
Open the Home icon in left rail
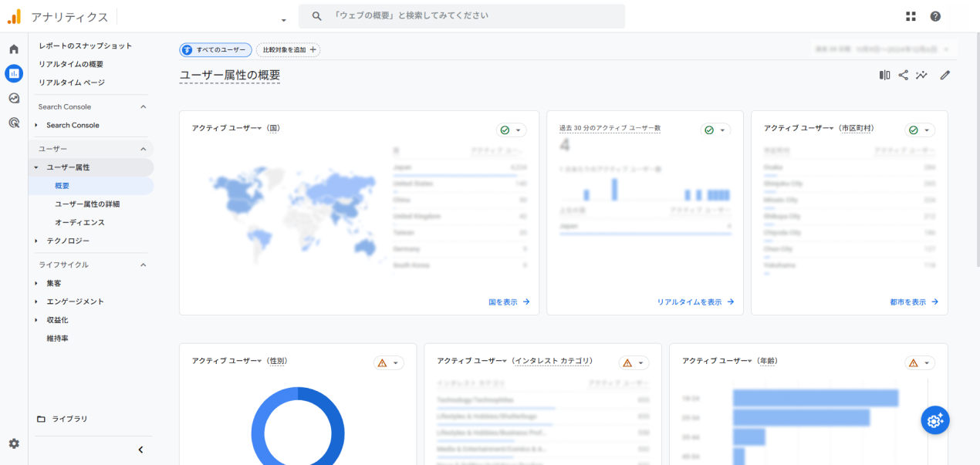coord(14,49)
